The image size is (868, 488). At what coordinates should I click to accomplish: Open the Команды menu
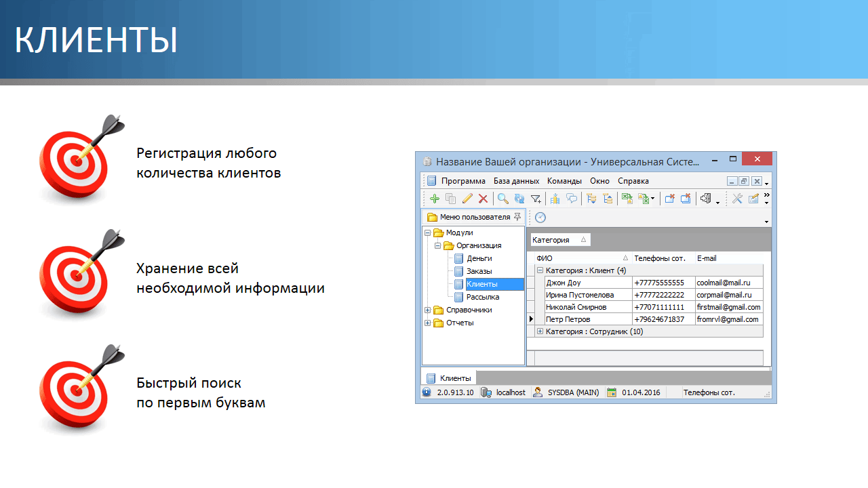tap(565, 181)
